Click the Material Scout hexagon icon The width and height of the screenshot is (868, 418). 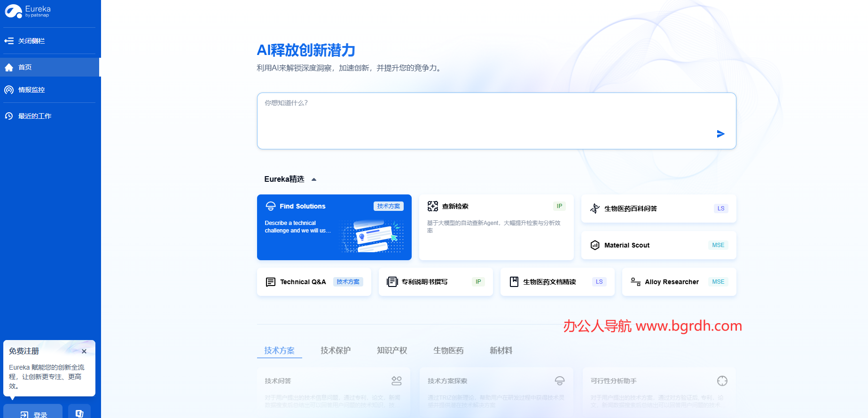pos(594,245)
